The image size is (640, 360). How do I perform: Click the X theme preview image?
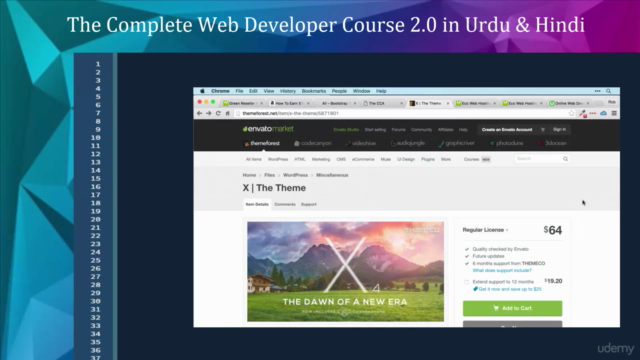click(x=345, y=272)
